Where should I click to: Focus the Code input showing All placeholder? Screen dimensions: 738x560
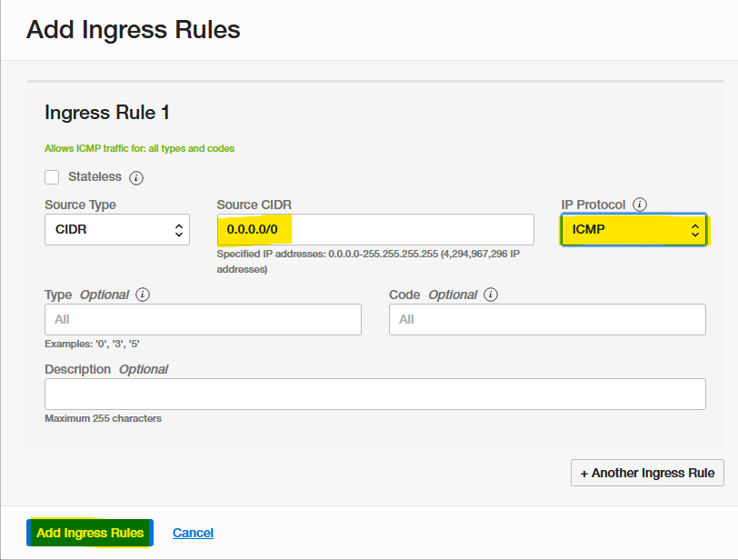pyautogui.click(x=547, y=319)
